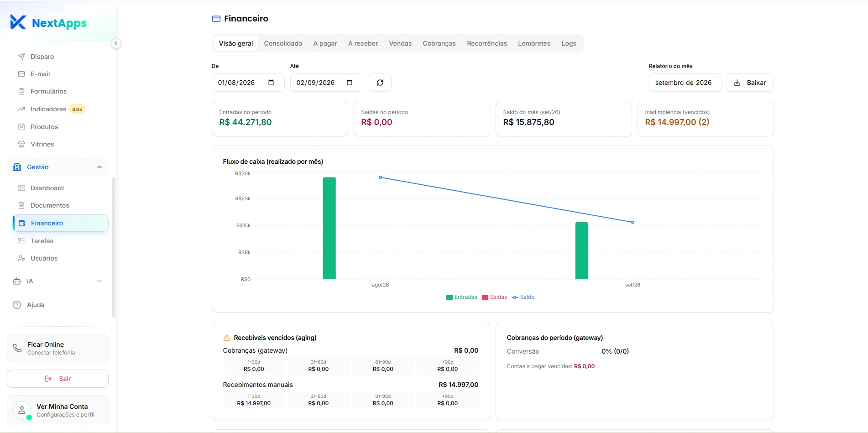Viewport: 868px width, 433px height.
Task: Collapse the Gestão section chevron
Action: 99,167
